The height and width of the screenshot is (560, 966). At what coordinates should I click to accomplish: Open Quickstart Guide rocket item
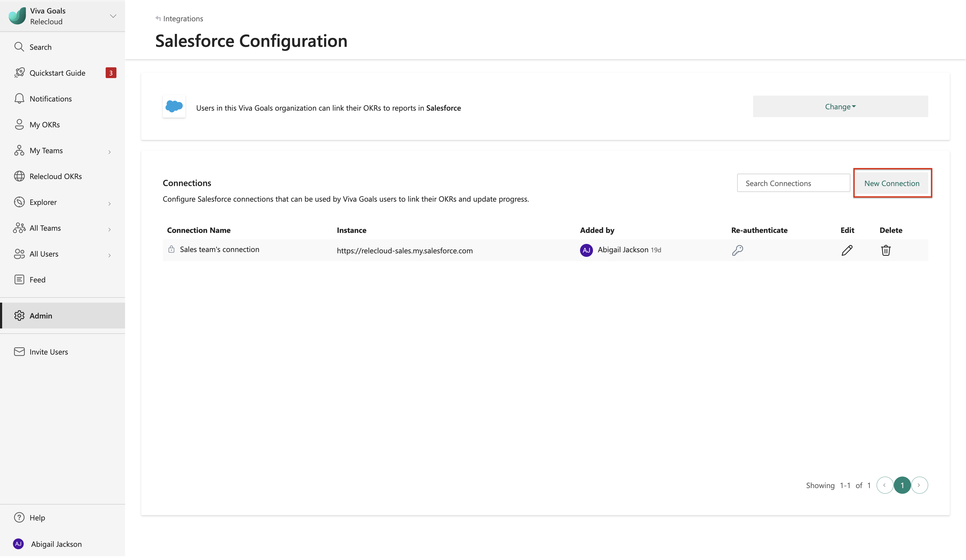(x=57, y=73)
